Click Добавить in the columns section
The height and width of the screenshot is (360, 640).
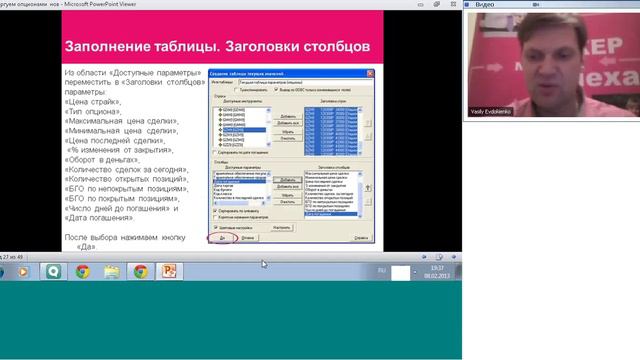coord(288,180)
